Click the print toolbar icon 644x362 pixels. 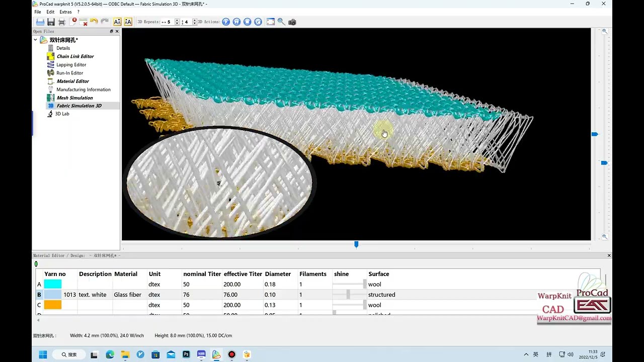pos(61,22)
